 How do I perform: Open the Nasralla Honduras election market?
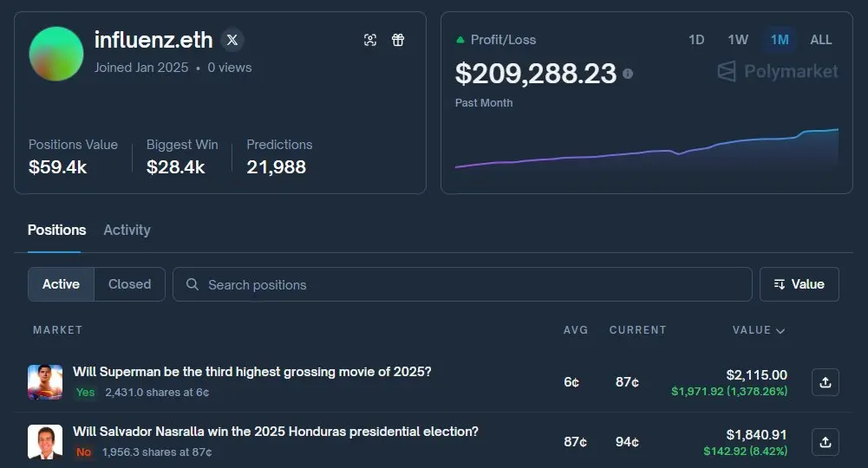(276, 432)
